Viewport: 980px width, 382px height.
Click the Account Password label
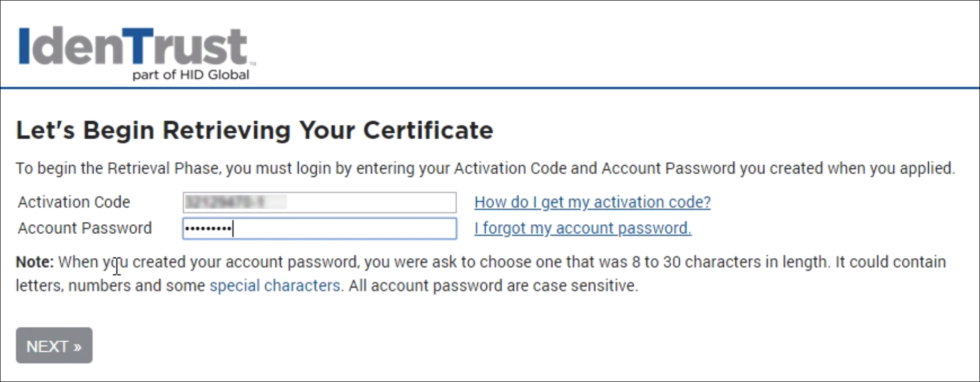tap(85, 228)
